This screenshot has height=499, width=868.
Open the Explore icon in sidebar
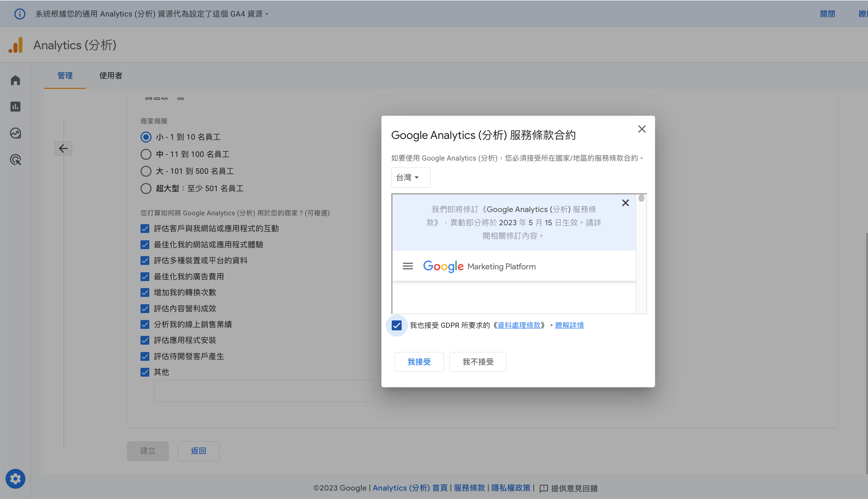click(15, 133)
